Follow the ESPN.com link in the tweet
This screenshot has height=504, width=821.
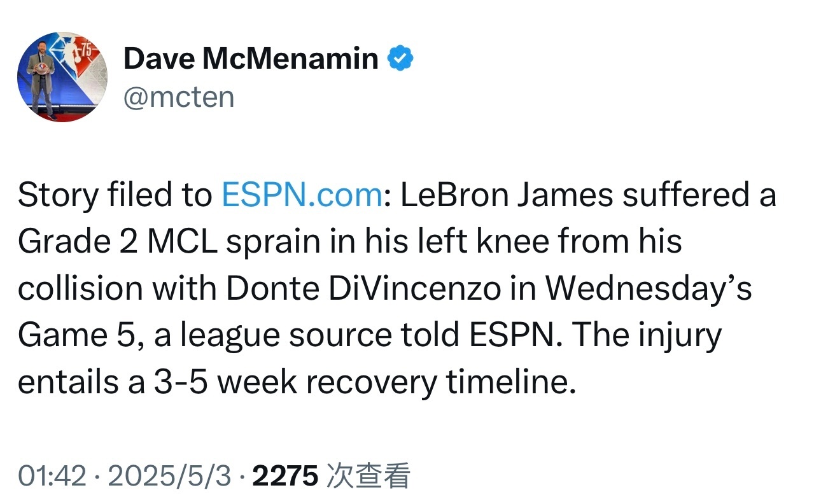pyautogui.click(x=302, y=195)
